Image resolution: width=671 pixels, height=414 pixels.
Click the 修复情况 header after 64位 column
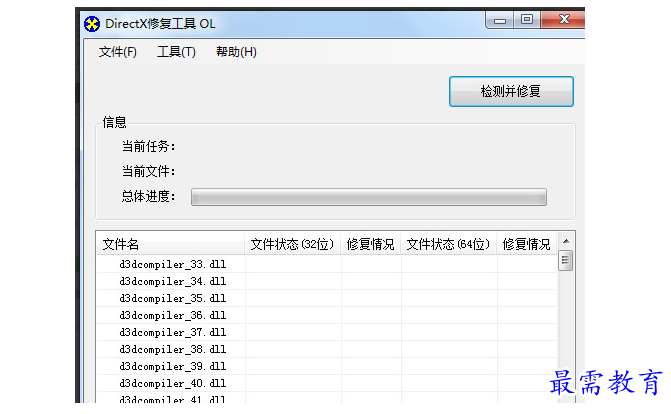pos(527,244)
